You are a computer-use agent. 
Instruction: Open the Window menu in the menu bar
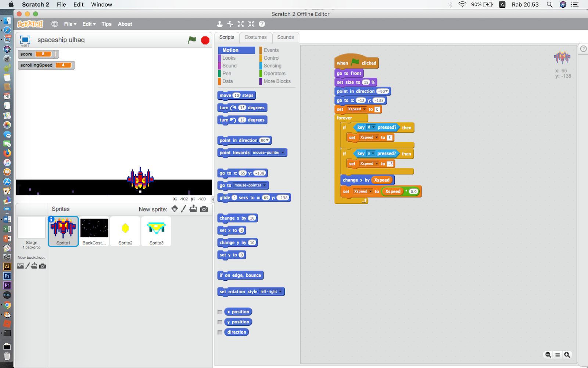click(x=101, y=4)
